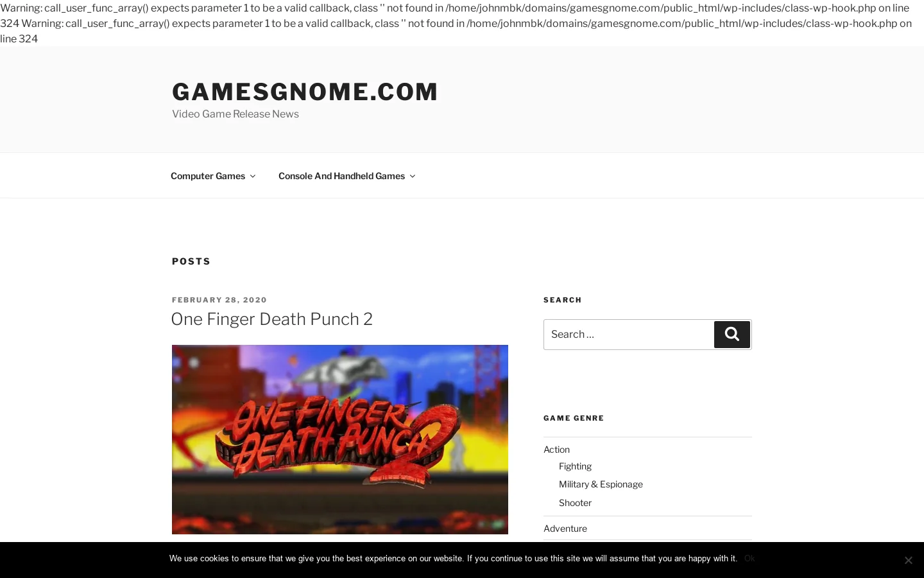Select the GAME GENRE widget heading
Screen dimensions: 924x578
click(x=574, y=418)
